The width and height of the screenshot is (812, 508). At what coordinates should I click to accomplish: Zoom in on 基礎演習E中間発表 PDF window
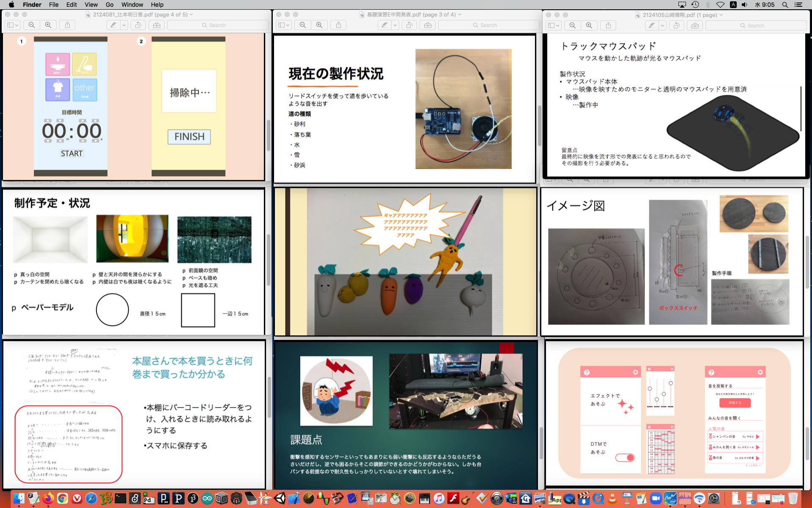pyautogui.click(x=319, y=25)
